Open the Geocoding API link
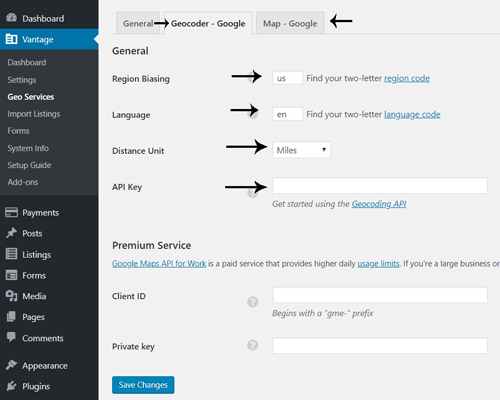The image size is (500, 400). 379,204
